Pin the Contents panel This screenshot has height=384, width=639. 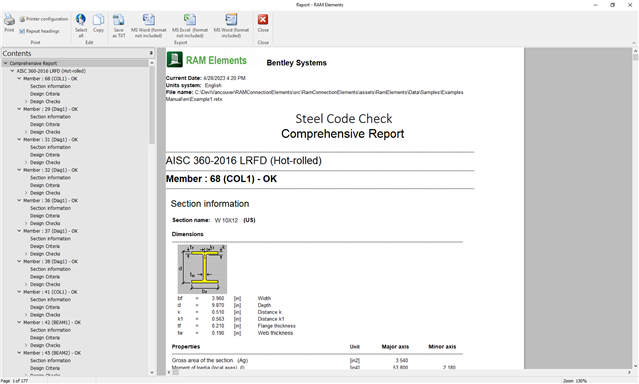pyautogui.click(x=151, y=53)
